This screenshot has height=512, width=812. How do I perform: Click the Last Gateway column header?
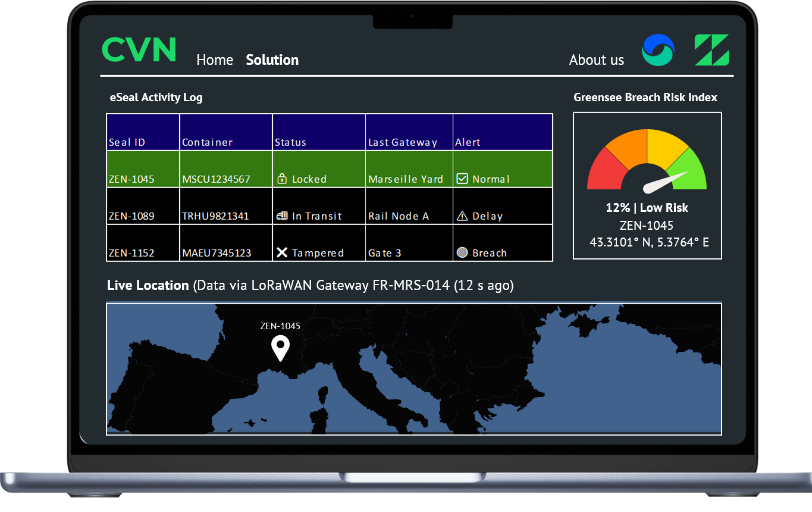pos(403,142)
